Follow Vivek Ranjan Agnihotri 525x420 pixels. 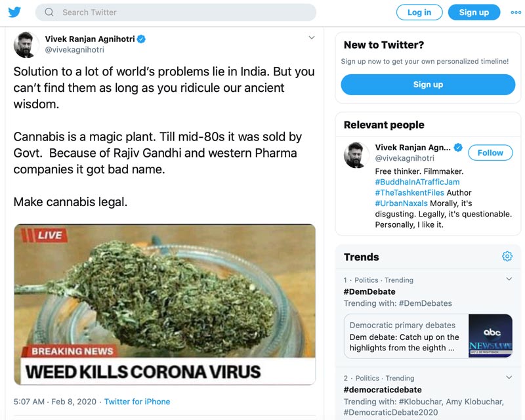click(490, 152)
